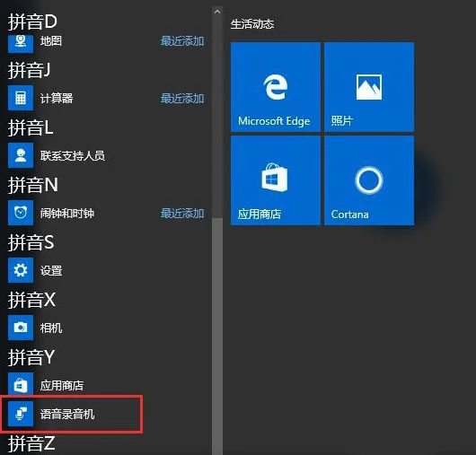Screen dimensions: 476x455
Task: Open 联系支持人员 contact support icon
Action: pyautogui.click(x=21, y=155)
